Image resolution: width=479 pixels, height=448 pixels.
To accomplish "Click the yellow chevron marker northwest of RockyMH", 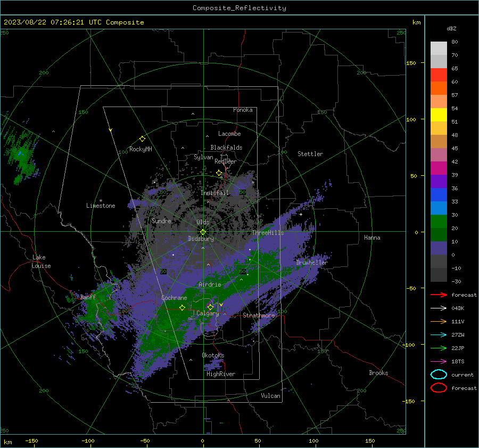I will click(111, 130).
